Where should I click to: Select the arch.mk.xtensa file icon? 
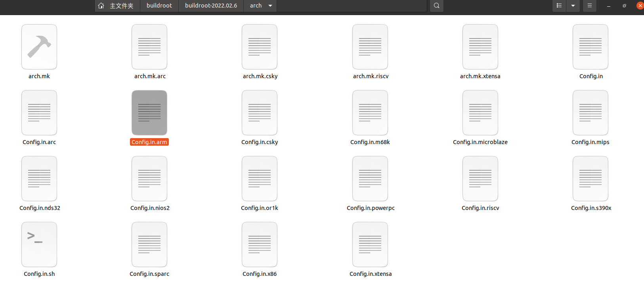[x=480, y=47]
